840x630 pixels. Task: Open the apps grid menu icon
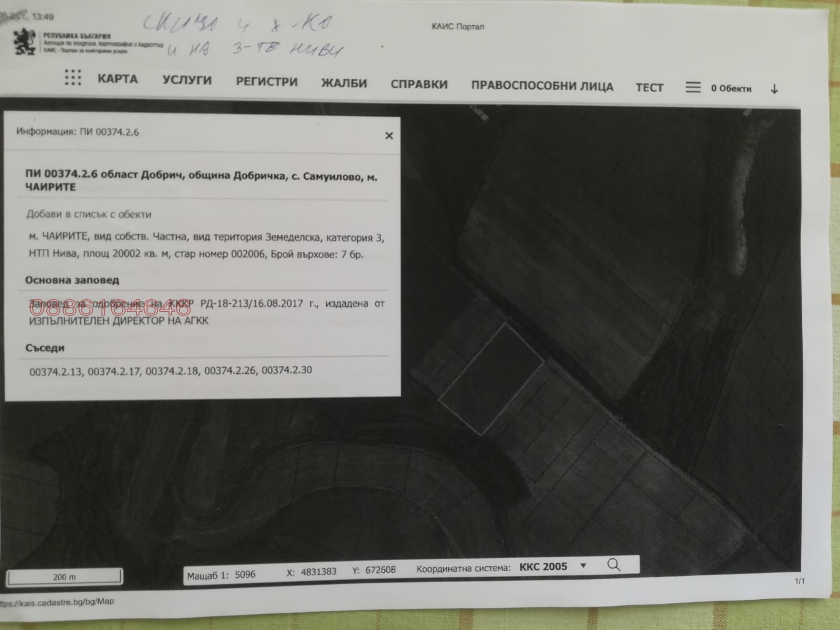[x=72, y=77]
